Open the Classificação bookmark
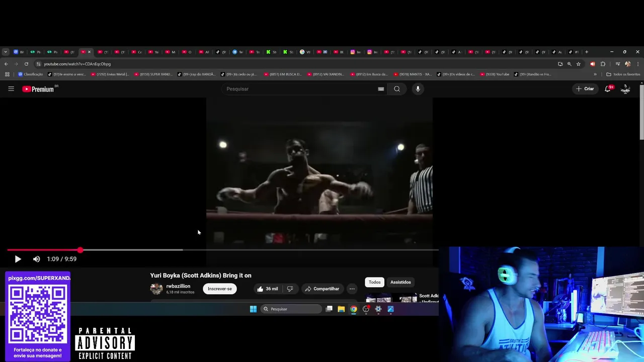The height and width of the screenshot is (362, 644). coord(31,74)
